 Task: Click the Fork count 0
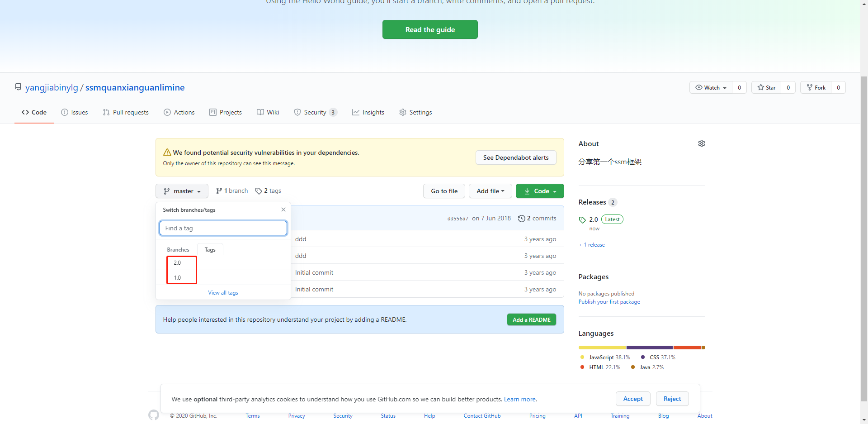point(838,87)
